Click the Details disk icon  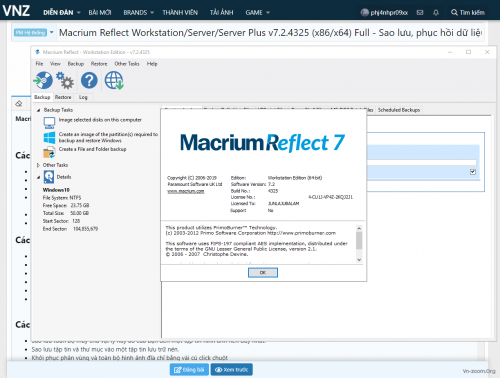49,177
